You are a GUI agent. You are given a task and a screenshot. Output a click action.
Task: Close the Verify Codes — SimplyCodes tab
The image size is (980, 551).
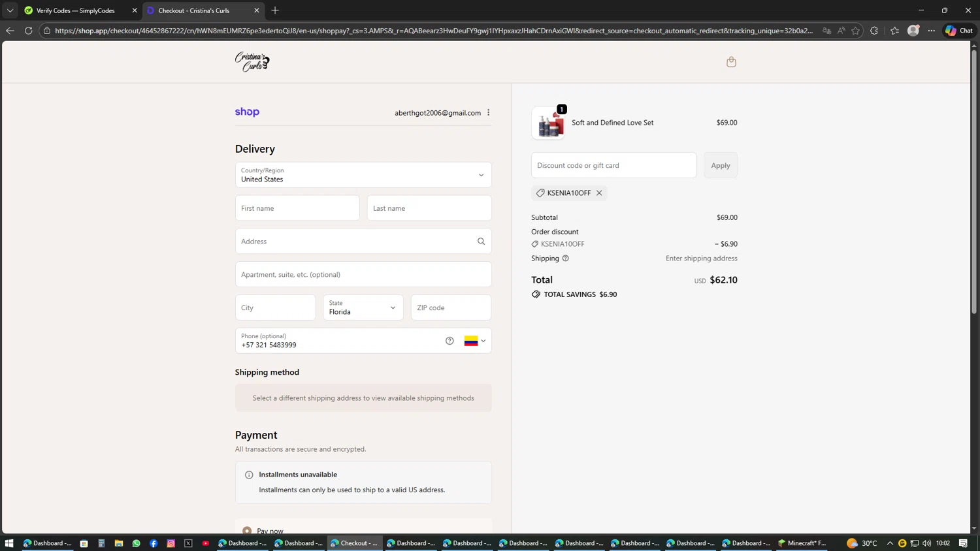[135, 10]
